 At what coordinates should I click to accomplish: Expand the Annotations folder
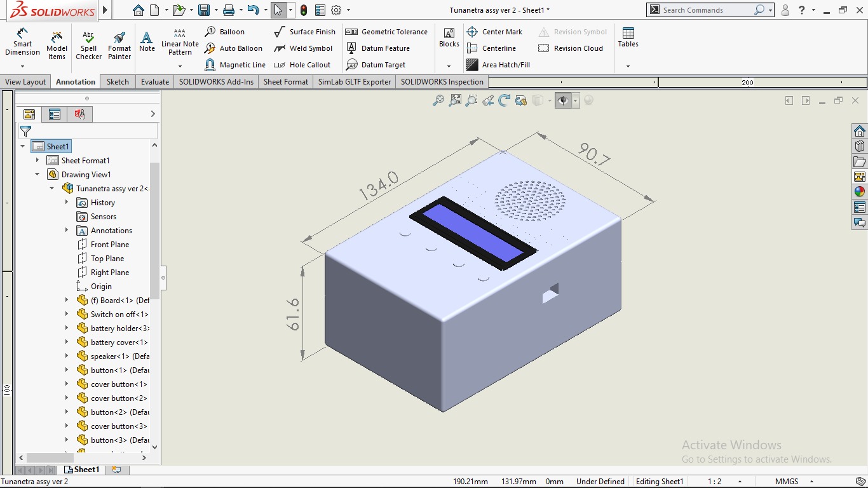pos(67,230)
